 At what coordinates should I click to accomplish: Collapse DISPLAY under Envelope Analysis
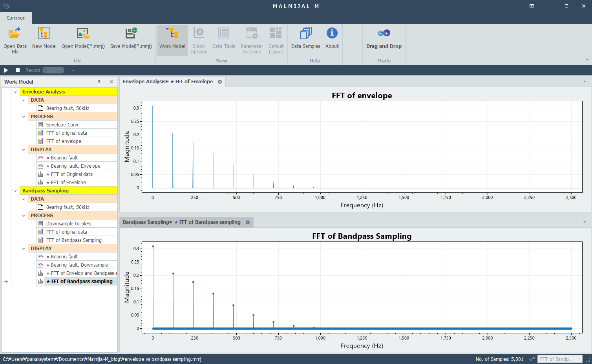[x=24, y=150]
